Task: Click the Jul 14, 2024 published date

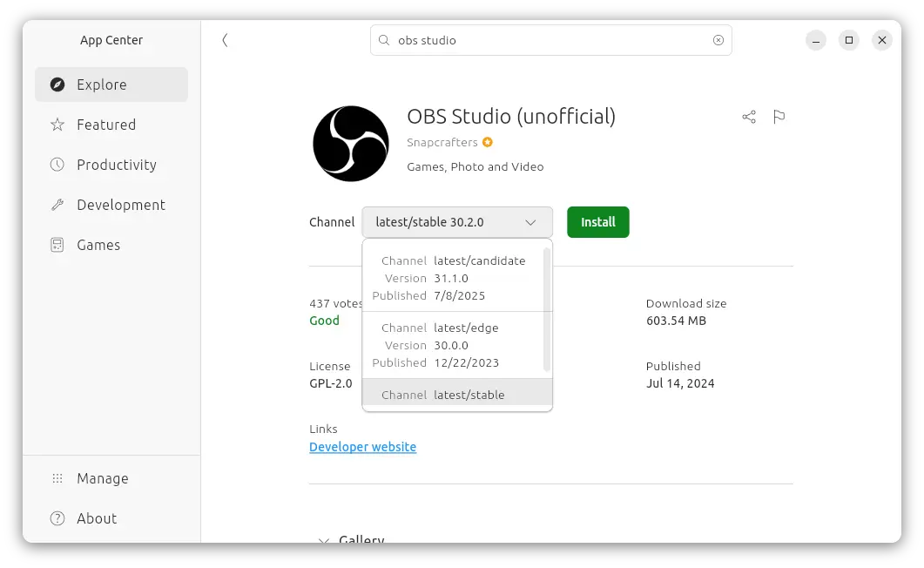Action: point(680,383)
